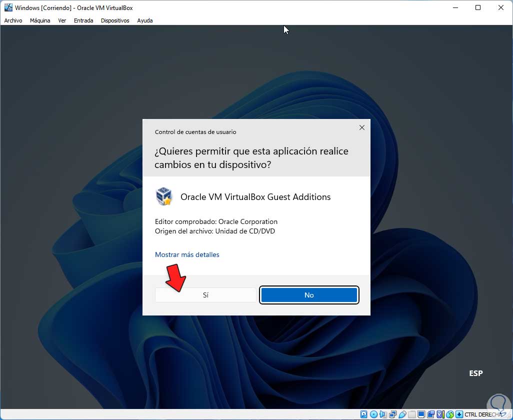This screenshot has height=420, width=513.
Task: Click the hard disk activity status icon
Action: coord(364,414)
